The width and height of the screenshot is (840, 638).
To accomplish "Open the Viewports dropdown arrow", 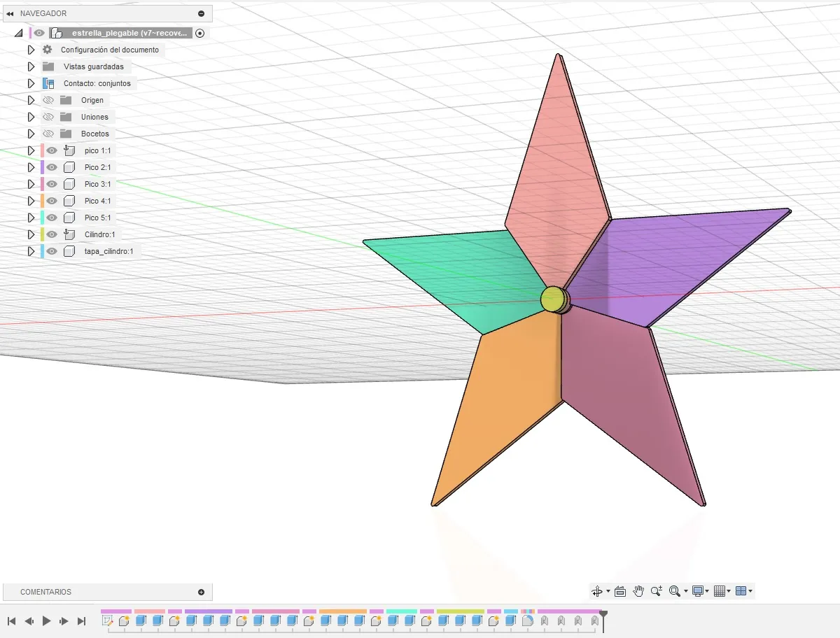I will click(750, 591).
